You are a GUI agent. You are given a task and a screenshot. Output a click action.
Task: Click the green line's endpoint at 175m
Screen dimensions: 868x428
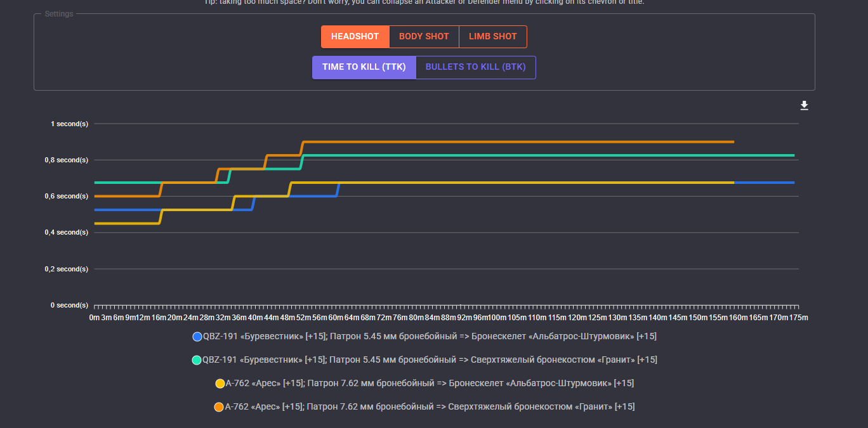793,155
